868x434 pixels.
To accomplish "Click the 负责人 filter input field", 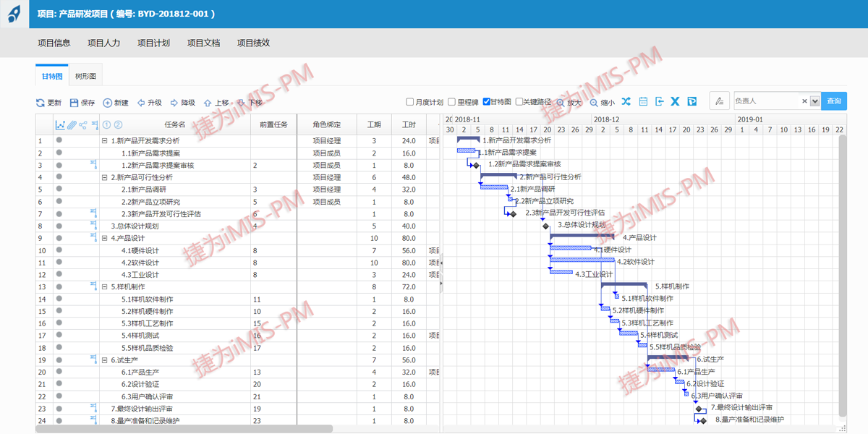I will coord(767,101).
